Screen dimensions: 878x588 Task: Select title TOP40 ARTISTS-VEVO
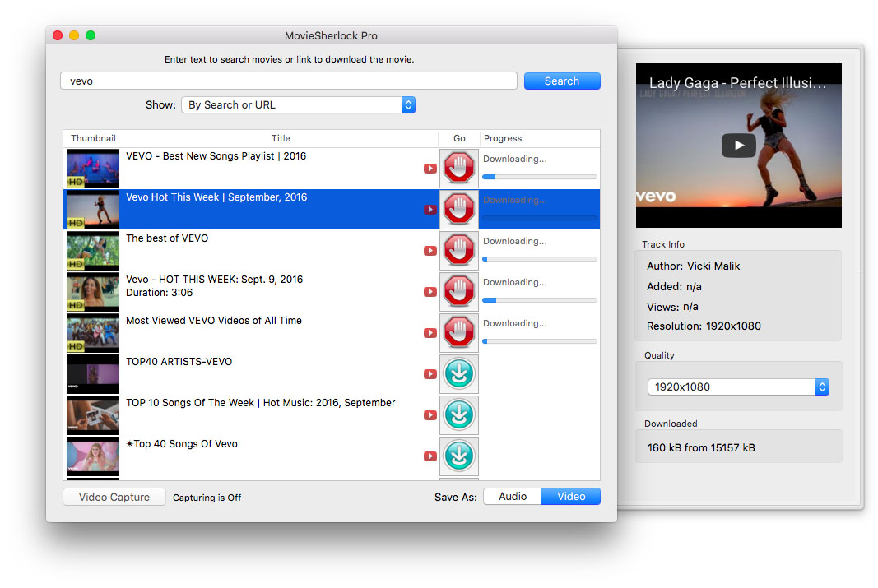(179, 361)
